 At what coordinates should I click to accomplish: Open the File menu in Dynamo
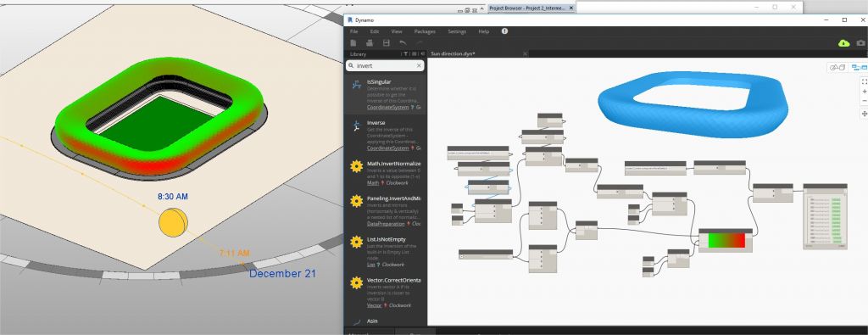353,31
